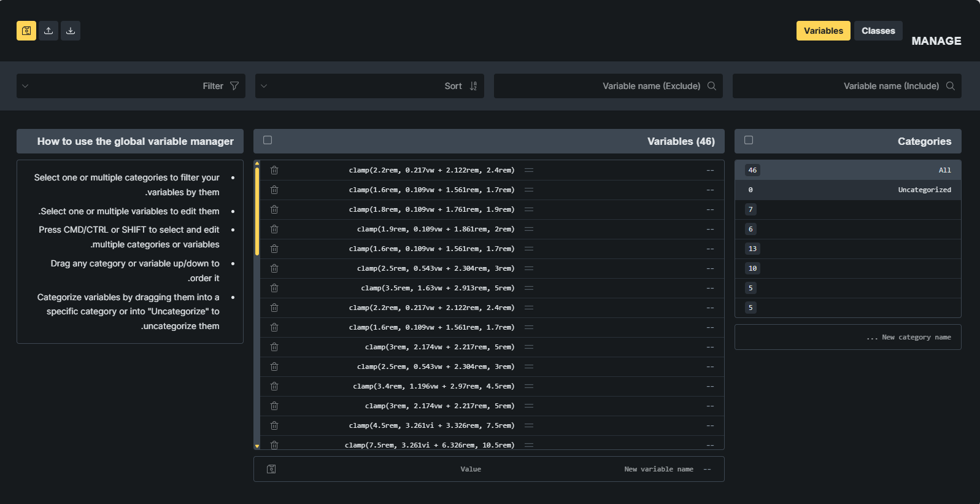Click the variables list scrollbar down arrow

(x=257, y=446)
